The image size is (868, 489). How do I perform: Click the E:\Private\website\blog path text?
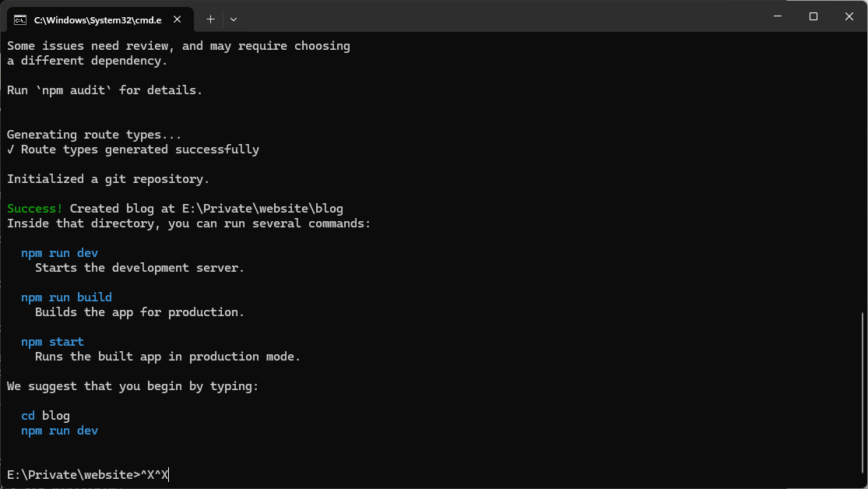tap(262, 209)
